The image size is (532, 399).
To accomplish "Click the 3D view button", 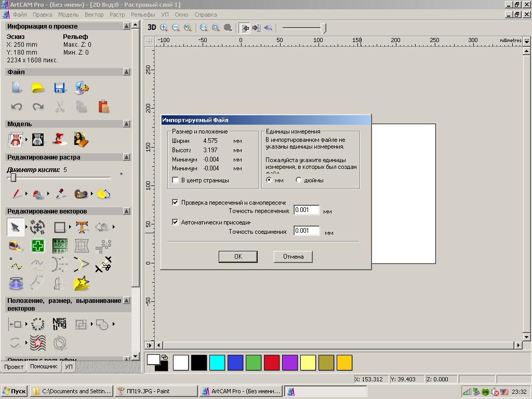I will pyautogui.click(x=152, y=28).
